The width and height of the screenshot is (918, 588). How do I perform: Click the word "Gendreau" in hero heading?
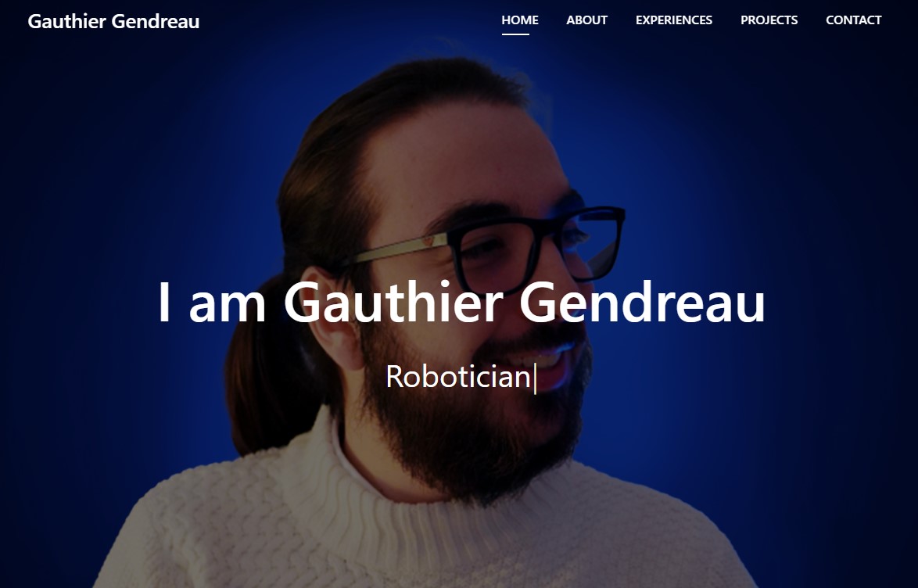[x=642, y=303]
